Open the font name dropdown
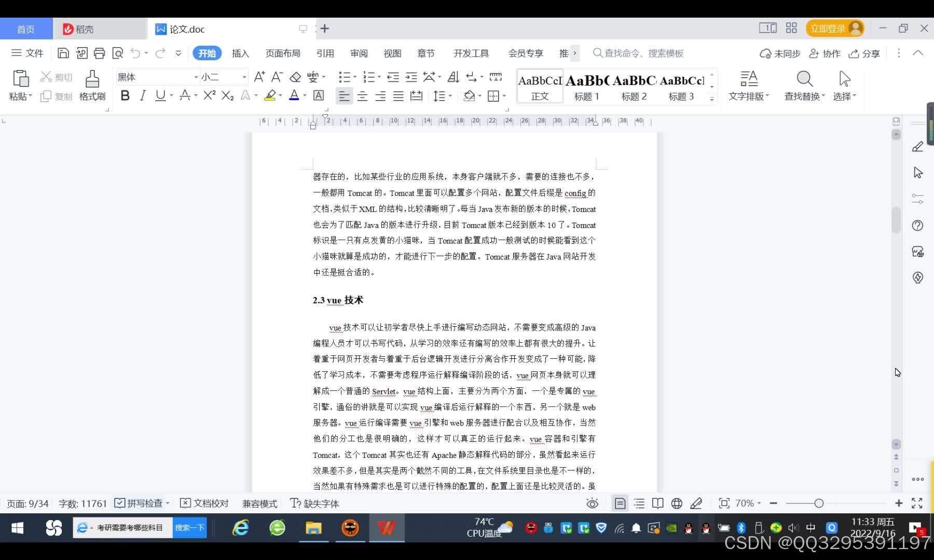This screenshot has height=560, width=934. point(196,77)
